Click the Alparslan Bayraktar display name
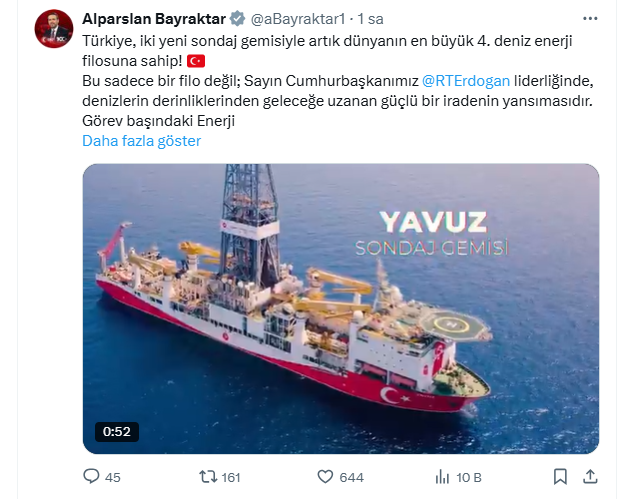Viewport: 622px width, 499px height. click(x=154, y=19)
